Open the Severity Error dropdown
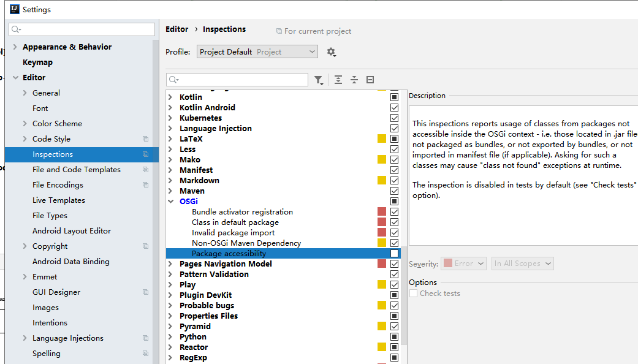The height and width of the screenshot is (364, 638). pos(463,264)
